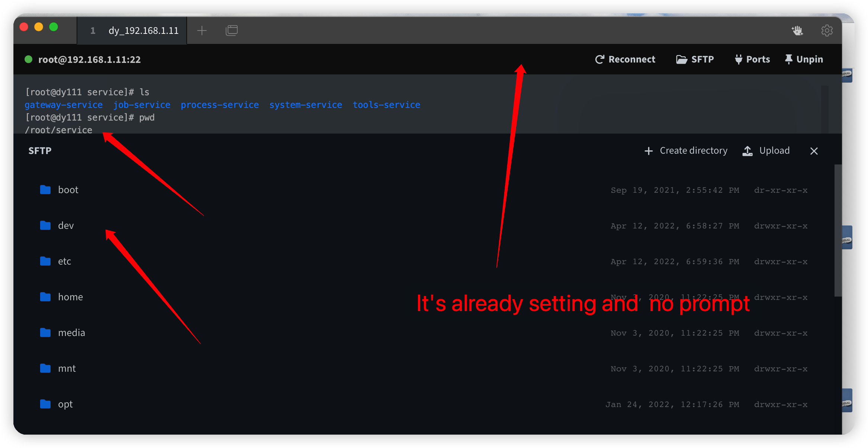
Task: Open the Ports forwarding menu
Action: click(752, 60)
